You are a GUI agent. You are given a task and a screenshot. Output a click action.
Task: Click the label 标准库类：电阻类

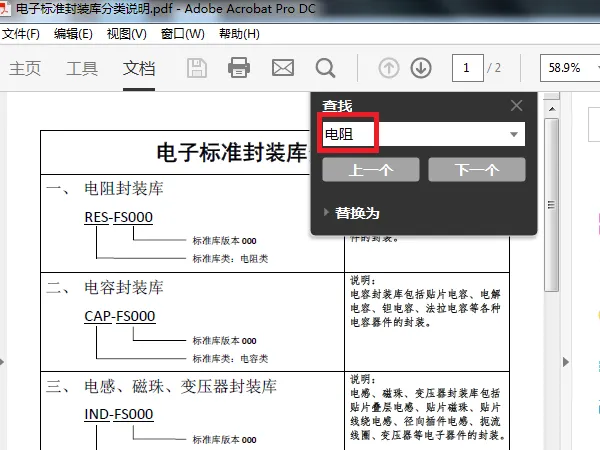tap(230, 259)
